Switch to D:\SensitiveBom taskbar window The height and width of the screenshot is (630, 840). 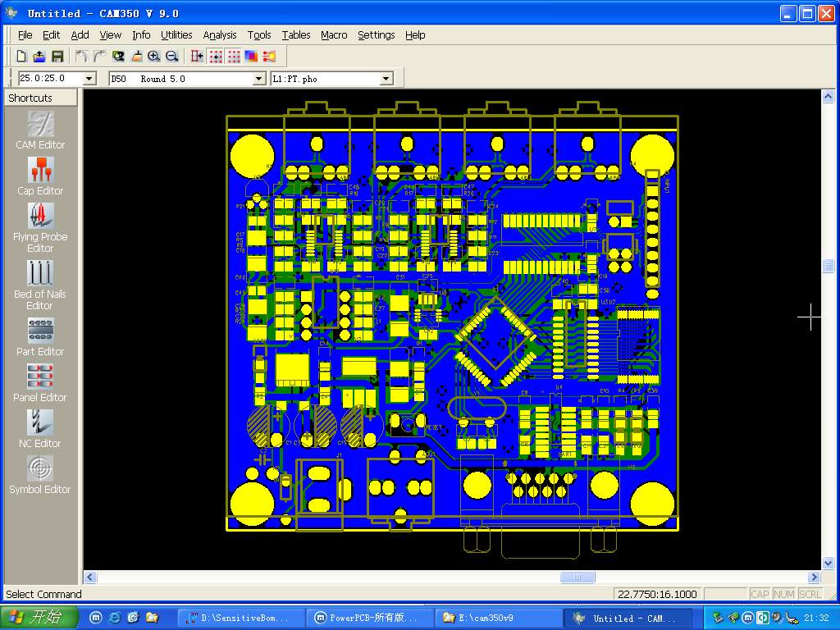coord(241,619)
